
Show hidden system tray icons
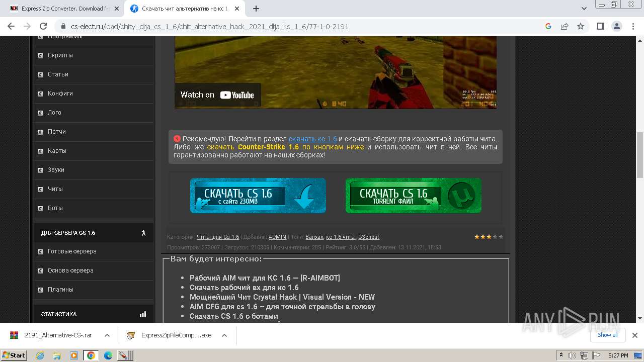tap(561, 355)
